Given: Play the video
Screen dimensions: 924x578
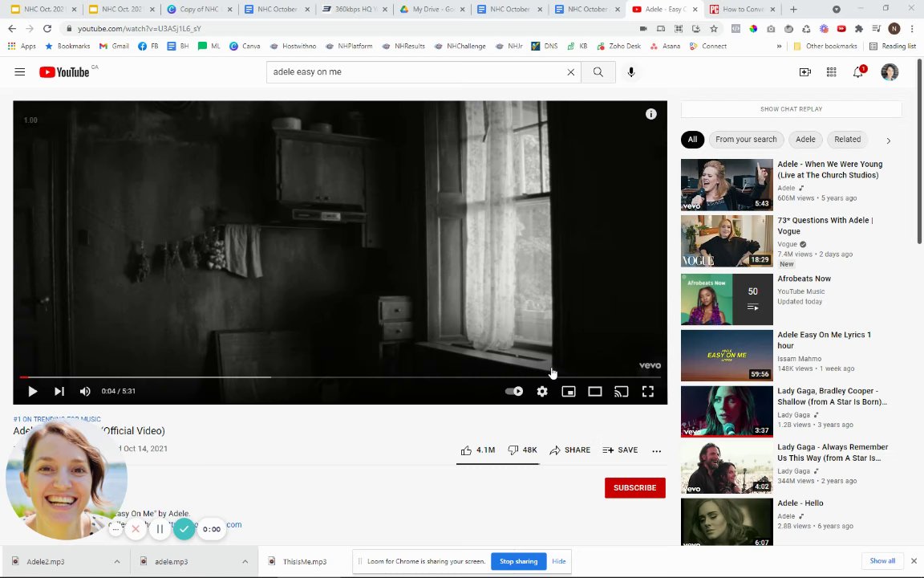Looking at the screenshot, I should pos(32,391).
